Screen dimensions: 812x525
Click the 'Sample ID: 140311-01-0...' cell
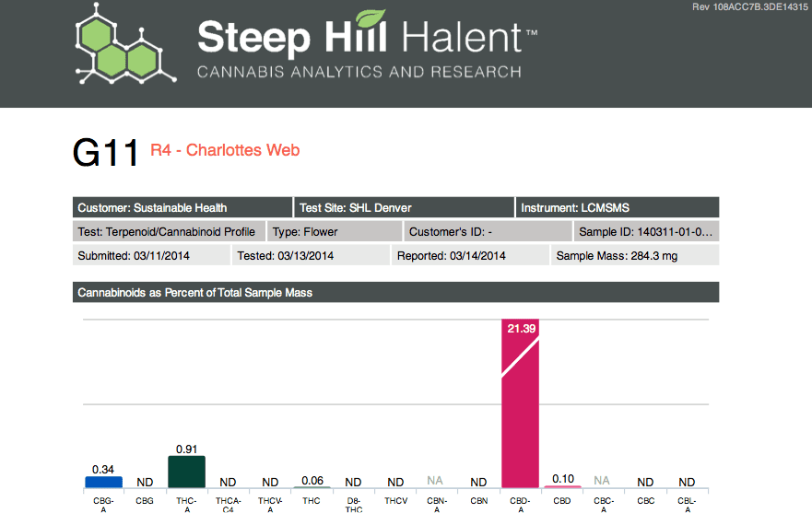(646, 231)
